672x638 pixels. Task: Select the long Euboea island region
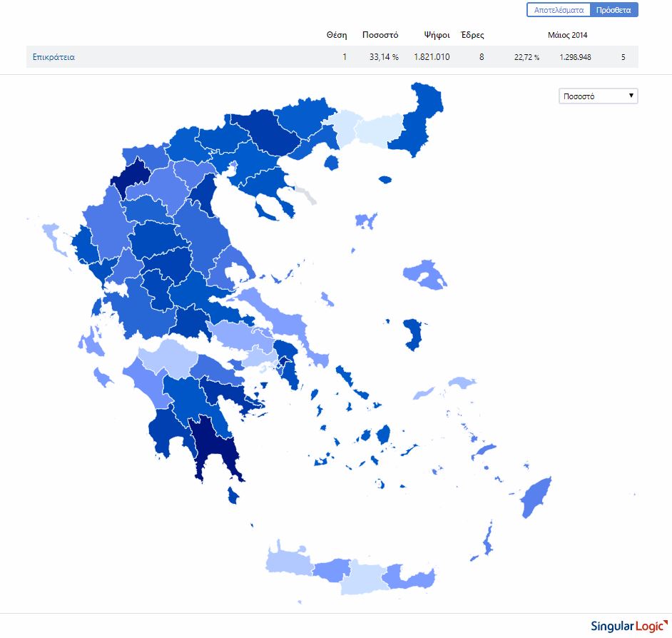click(x=284, y=320)
